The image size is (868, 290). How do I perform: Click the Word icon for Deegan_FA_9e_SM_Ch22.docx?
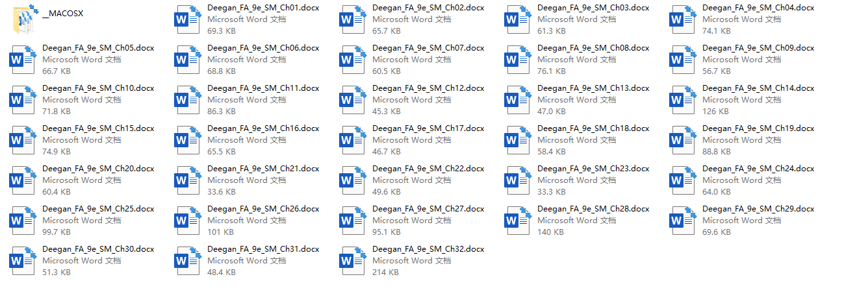tap(353, 180)
